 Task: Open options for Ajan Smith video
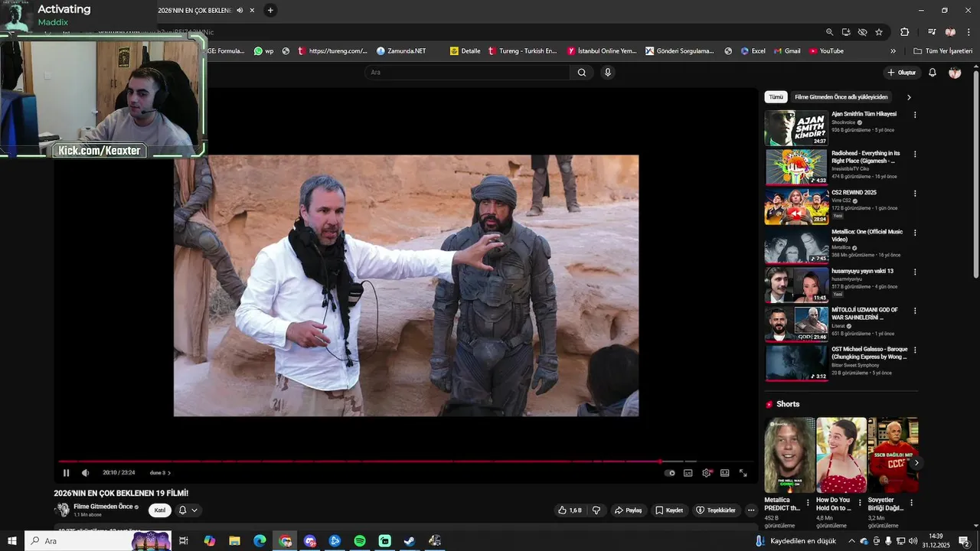tap(915, 115)
